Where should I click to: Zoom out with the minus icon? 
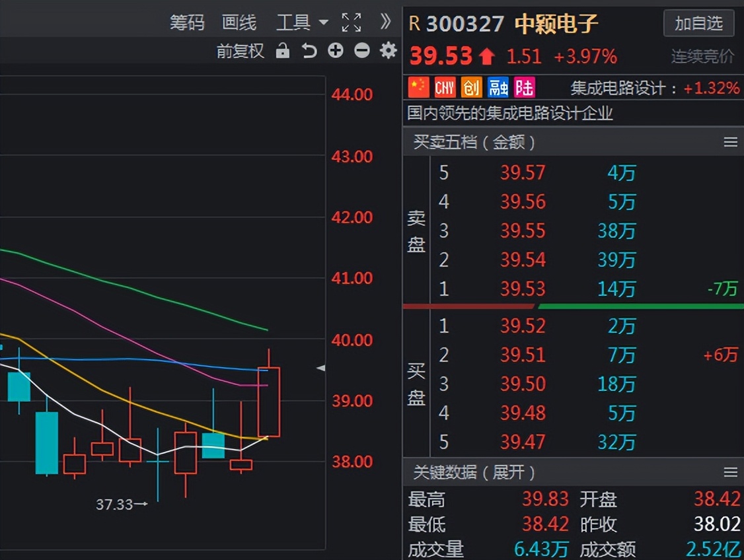coord(361,50)
